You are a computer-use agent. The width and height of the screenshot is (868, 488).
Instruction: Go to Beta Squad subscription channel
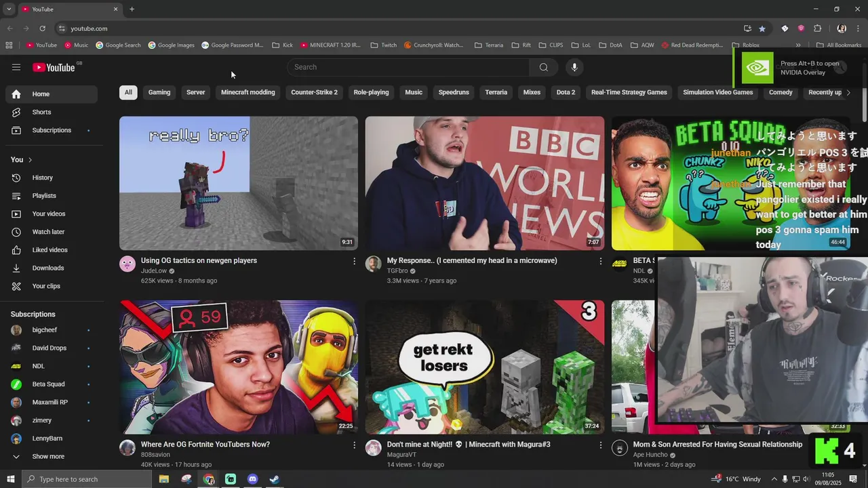click(52, 384)
